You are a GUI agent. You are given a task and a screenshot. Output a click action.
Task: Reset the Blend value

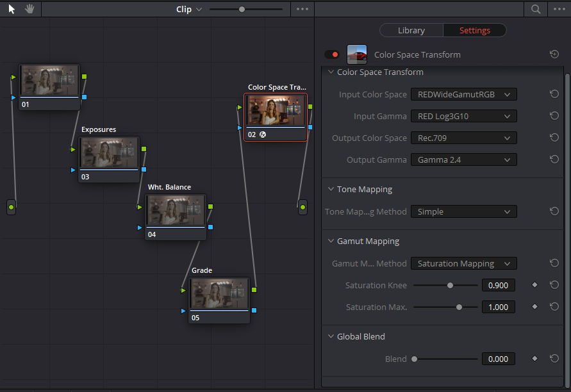click(554, 359)
